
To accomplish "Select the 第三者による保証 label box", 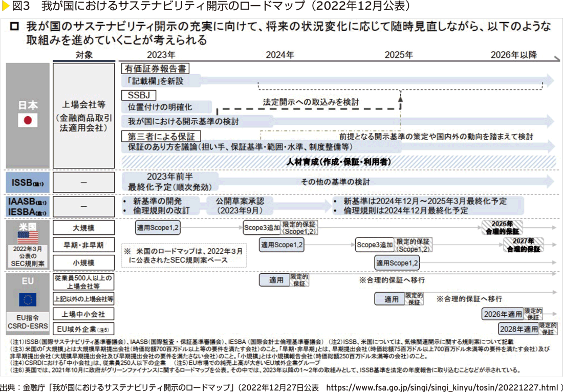I will coord(161,136).
